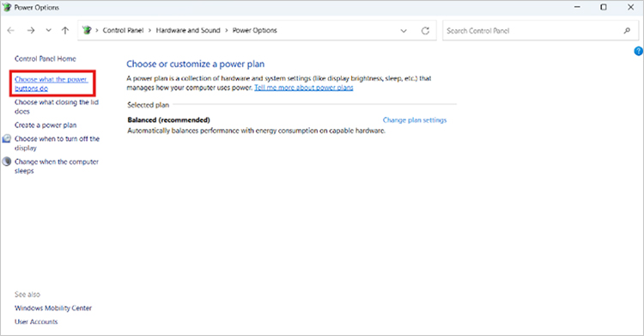Click the Search Control Panel box

coord(540,31)
